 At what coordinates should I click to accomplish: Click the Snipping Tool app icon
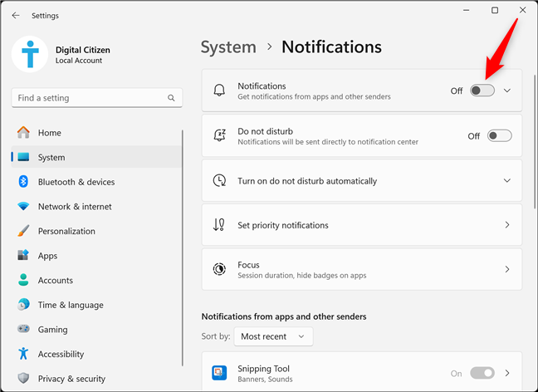(x=219, y=373)
